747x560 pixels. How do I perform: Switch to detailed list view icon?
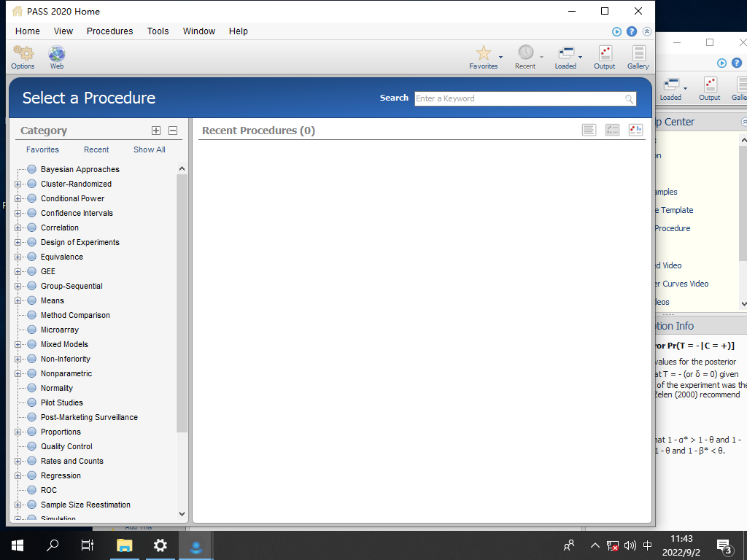coord(612,130)
